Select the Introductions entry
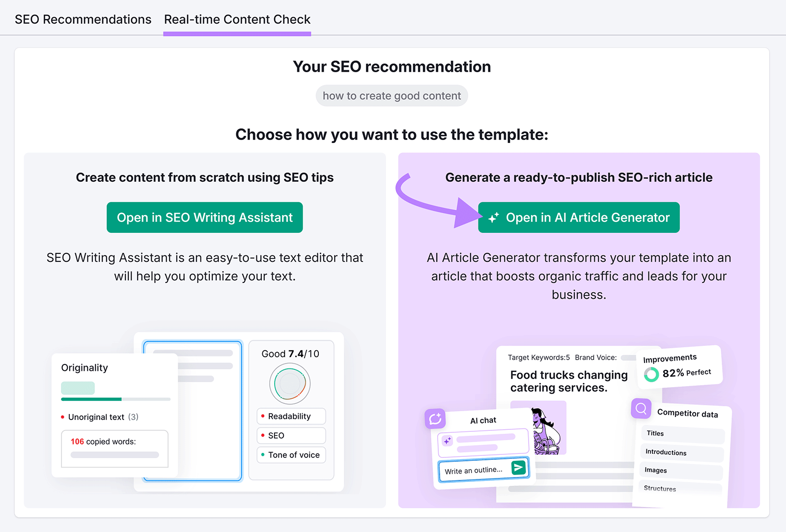The image size is (786, 532). 680,452
